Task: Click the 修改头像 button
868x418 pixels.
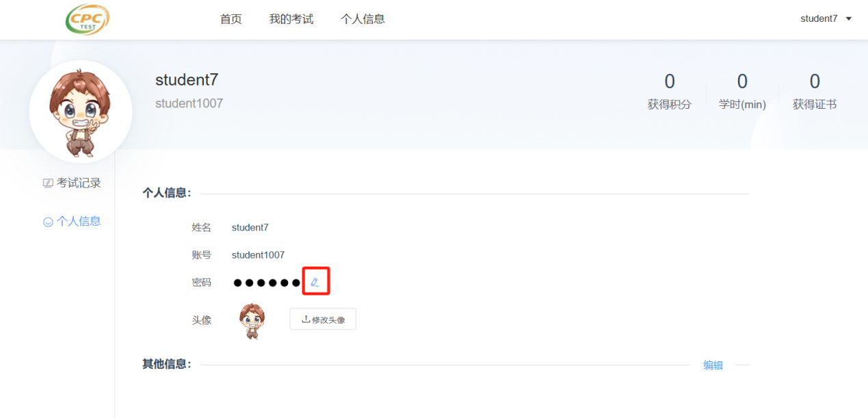Action: point(323,319)
